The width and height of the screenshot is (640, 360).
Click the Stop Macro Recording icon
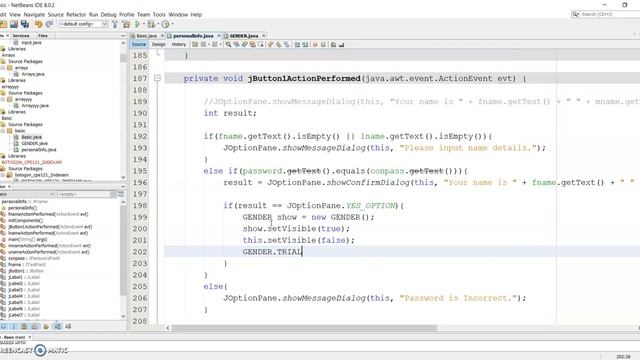323,44
